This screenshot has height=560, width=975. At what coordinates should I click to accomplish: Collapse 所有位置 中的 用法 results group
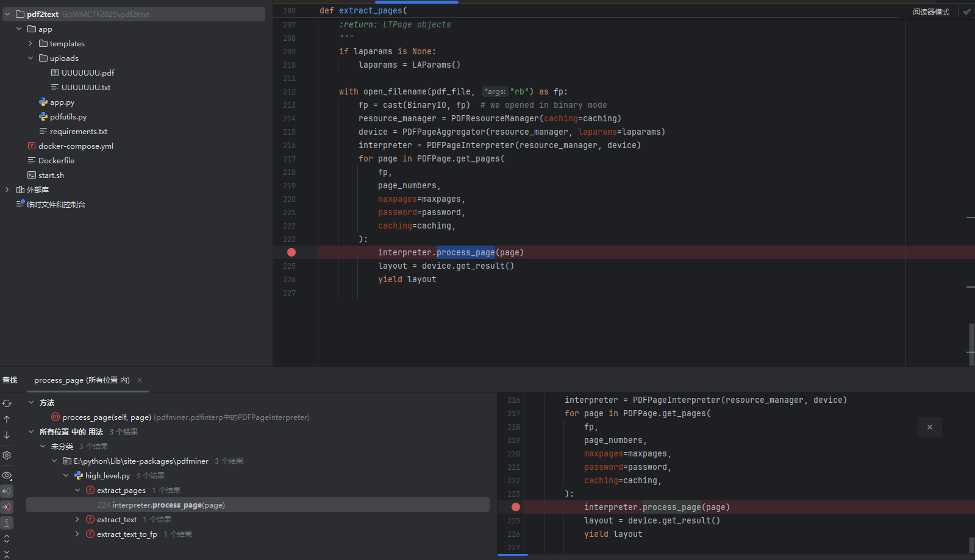31,431
